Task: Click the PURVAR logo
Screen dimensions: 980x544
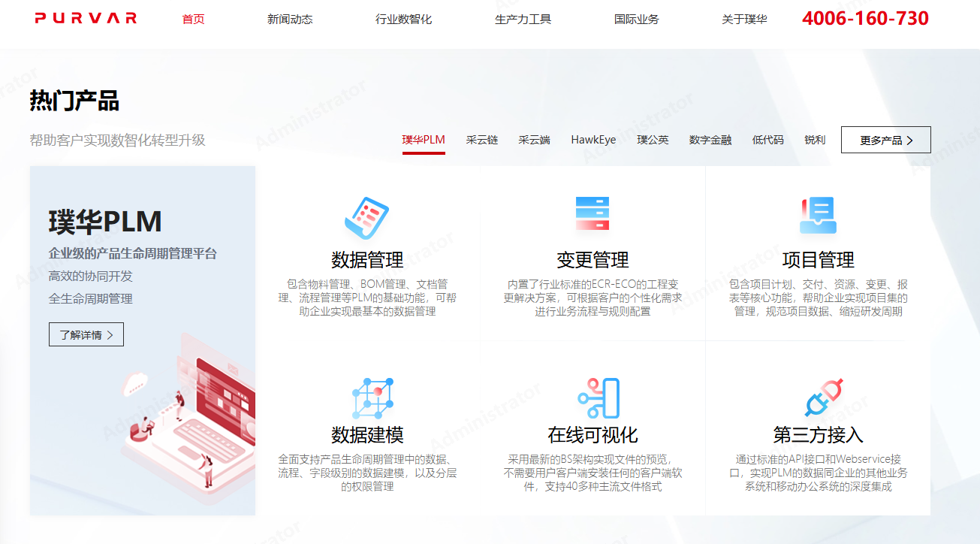Action: click(86, 19)
